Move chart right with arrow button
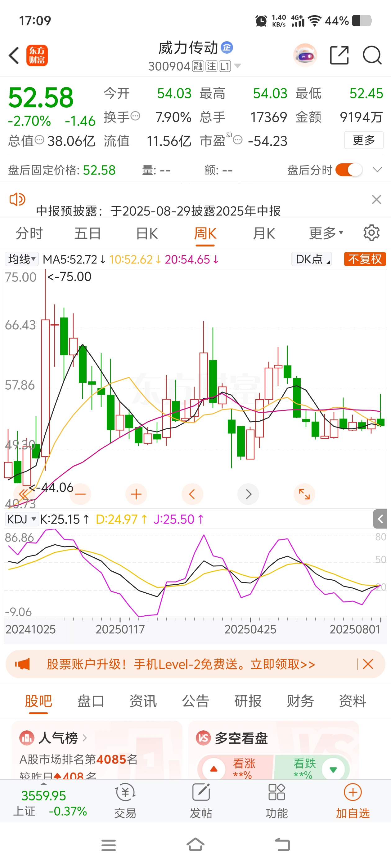This screenshot has width=391, height=868. coord(248,494)
